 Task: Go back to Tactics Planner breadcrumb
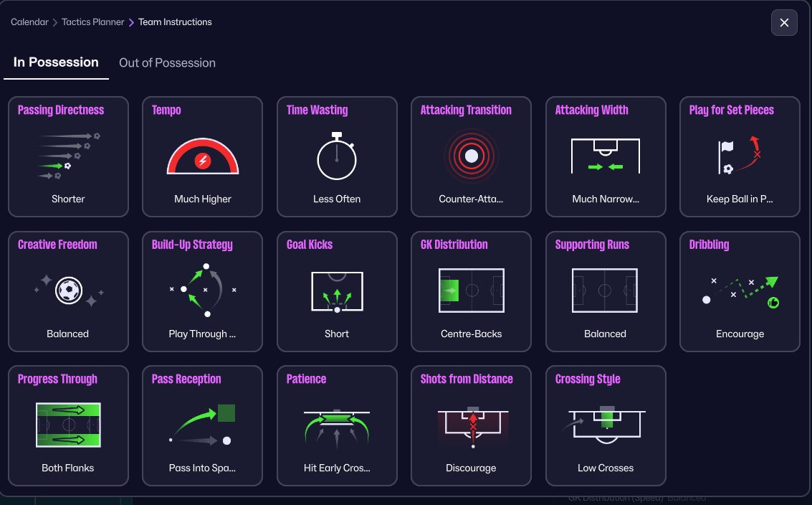pyautogui.click(x=92, y=22)
